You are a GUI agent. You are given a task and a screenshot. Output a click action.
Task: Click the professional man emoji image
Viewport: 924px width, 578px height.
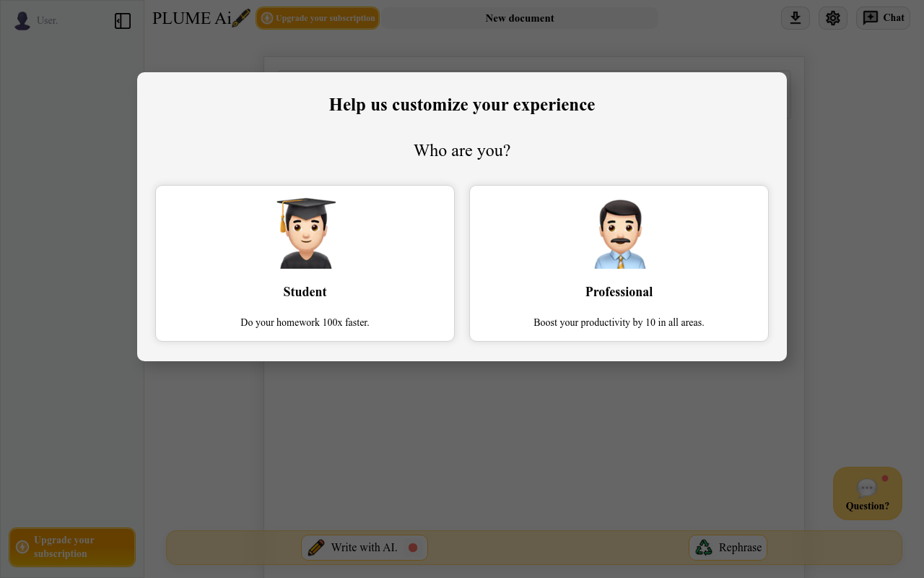pyautogui.click(x=619, y=233)
